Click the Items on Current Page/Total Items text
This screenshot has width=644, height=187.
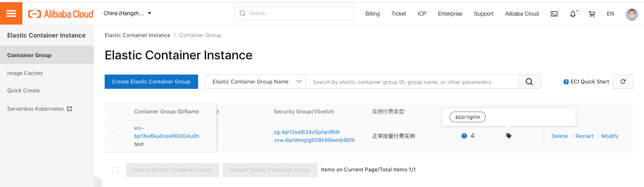click(368, 170)
